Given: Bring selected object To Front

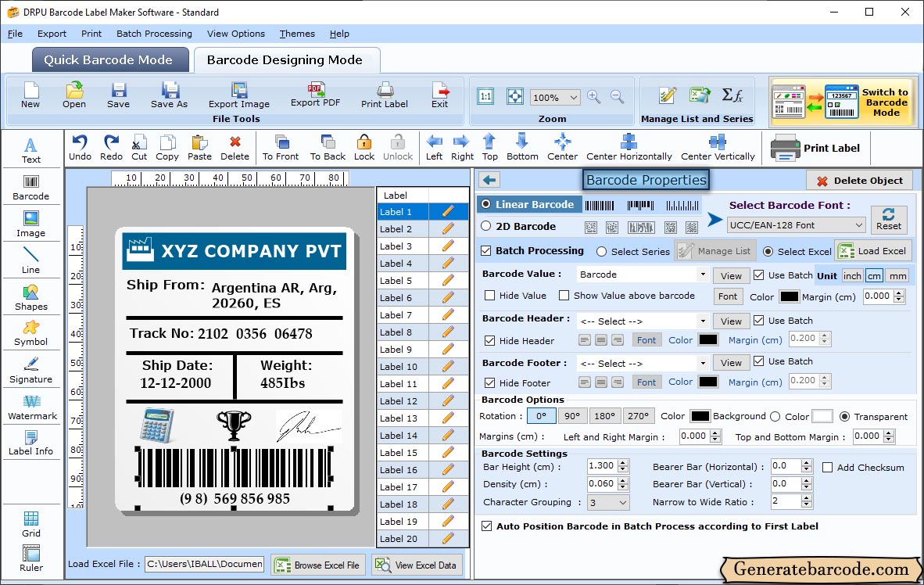Looking at the screenshot, I should pos(281,148).
